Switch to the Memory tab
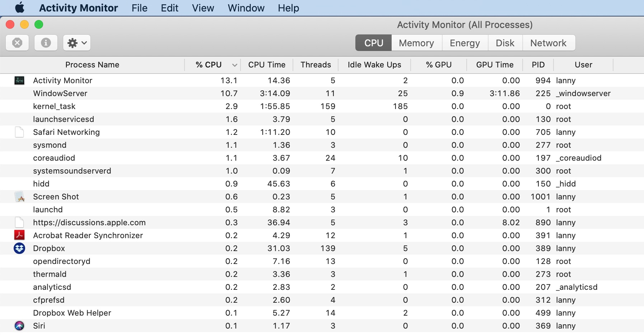Image resolution: width=644 pixels, height=335 pixels. tap(416, 43)
